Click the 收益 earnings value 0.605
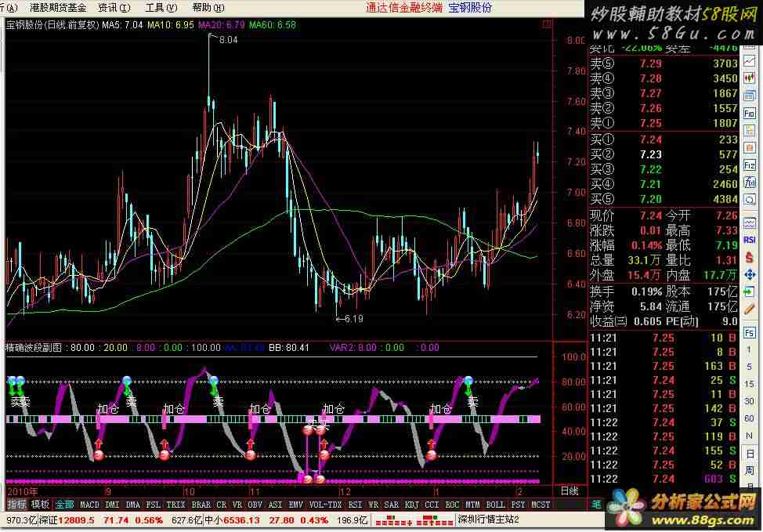The image size is (763, 532). coord(648,321)
